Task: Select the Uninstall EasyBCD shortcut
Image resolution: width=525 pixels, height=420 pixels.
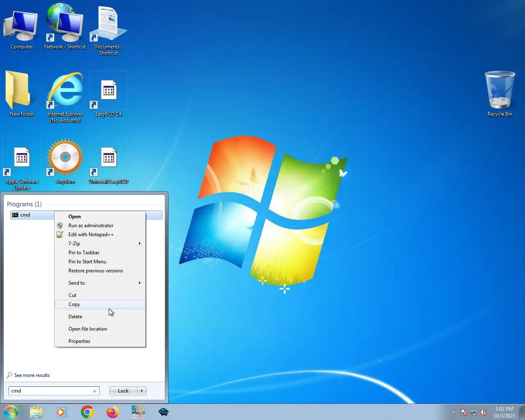Action: pos(109,162)
